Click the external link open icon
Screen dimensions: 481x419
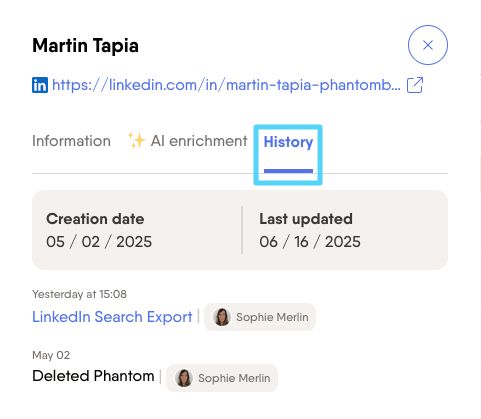pos(415,85)
